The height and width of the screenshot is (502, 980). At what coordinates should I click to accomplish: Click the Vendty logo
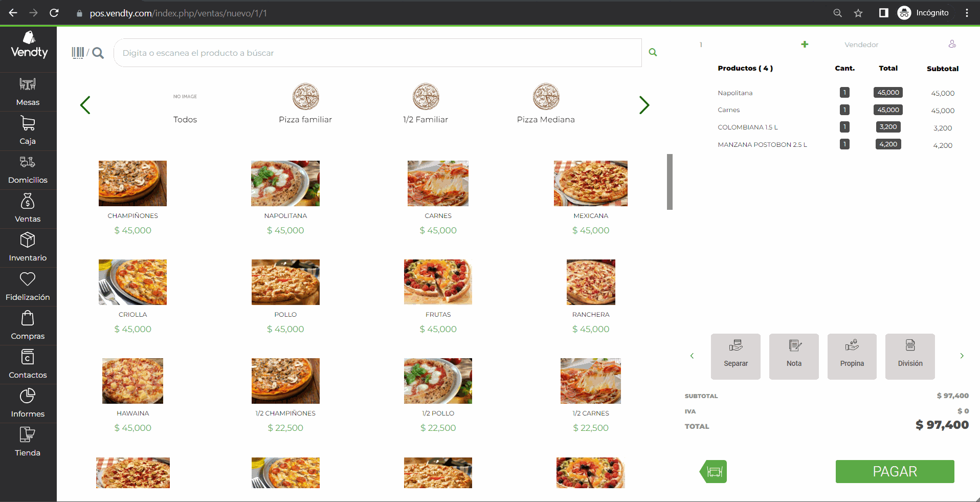[29, 45]
